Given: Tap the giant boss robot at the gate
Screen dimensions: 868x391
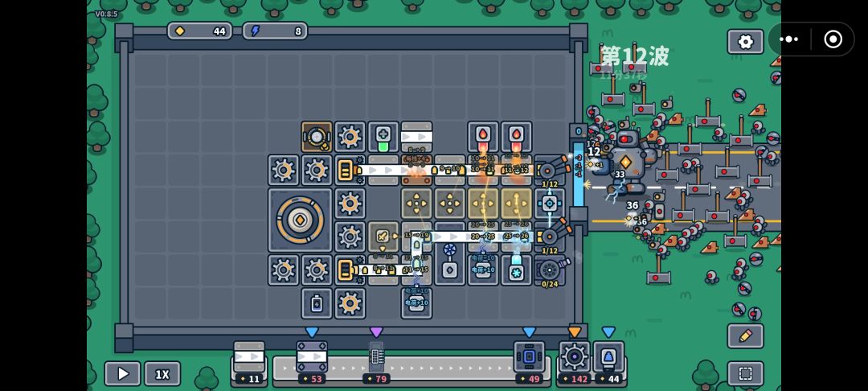Looking at the screenshot, I should point(625,162).
